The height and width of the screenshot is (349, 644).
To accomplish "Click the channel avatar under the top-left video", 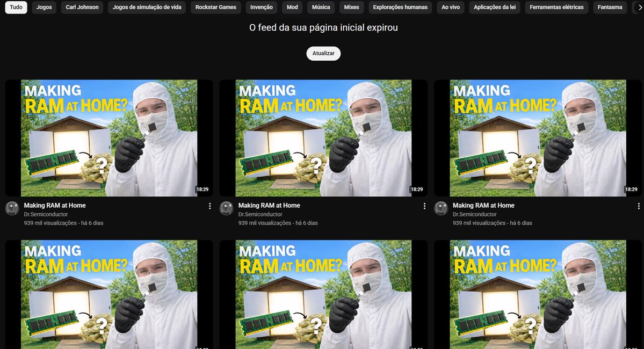I will point(12,208).
